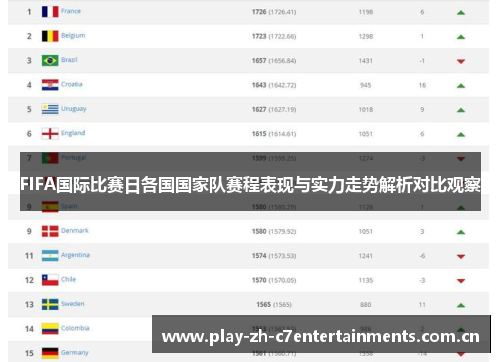This screenshot has width=500, height=362.
Task: Click previous points 1018 in Uruguay row
Action: tap(366, 109)
